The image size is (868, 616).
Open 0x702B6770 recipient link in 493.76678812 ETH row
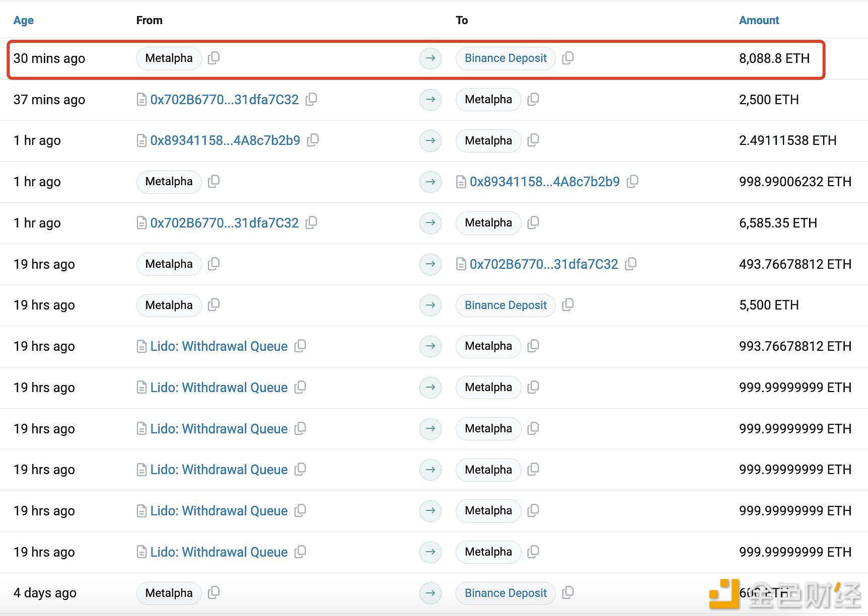[x=544, y=264]
